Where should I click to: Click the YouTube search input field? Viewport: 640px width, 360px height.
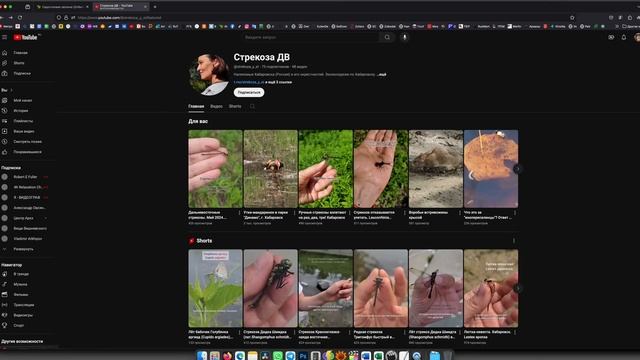pos(310,37)
